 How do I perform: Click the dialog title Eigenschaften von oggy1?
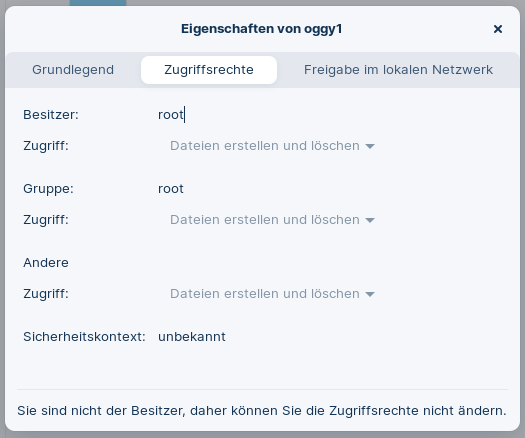pos(261,29)
